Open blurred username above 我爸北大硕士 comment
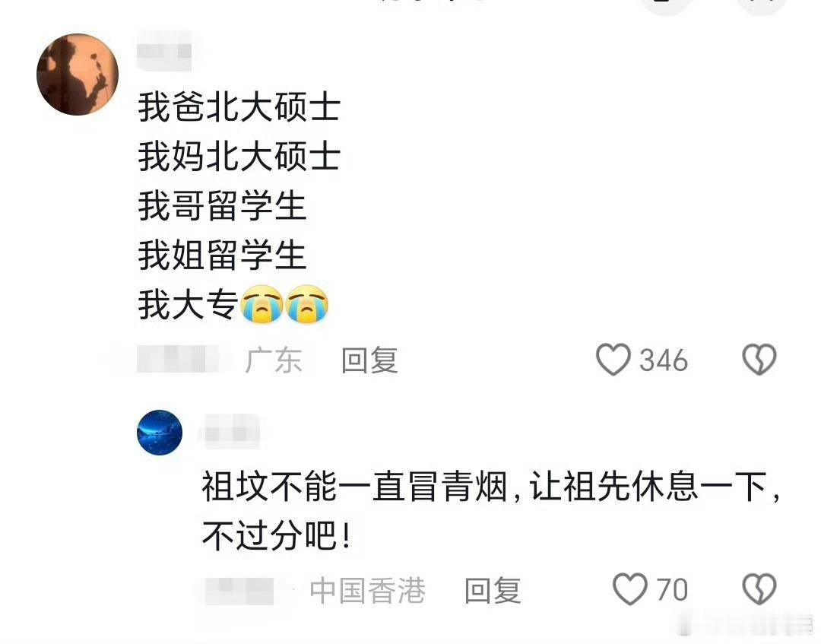821x644 pixels. pyautogui.click(x=164, y=51)
